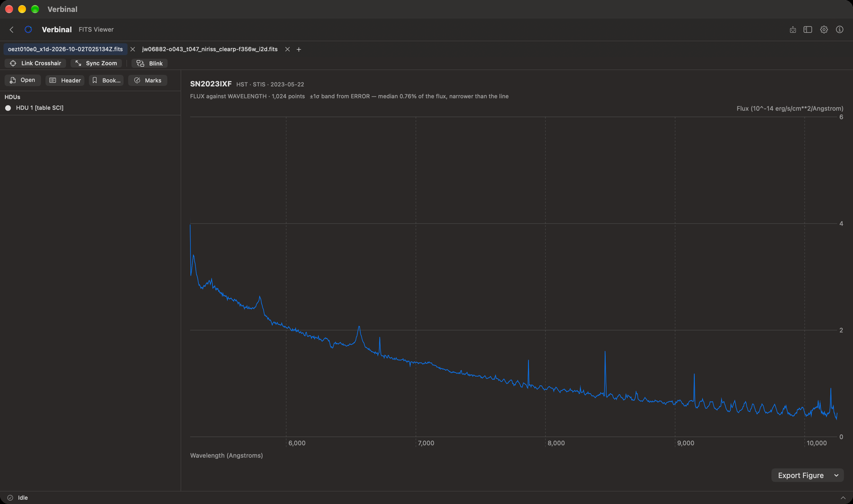Click the Wavelength (Angstroms) axis label
853x504 pixels.
click(x=226, y=456)
